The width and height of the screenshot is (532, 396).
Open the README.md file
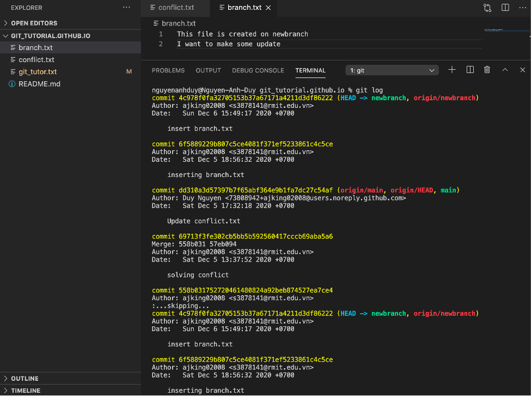click(x=39, y=83)
